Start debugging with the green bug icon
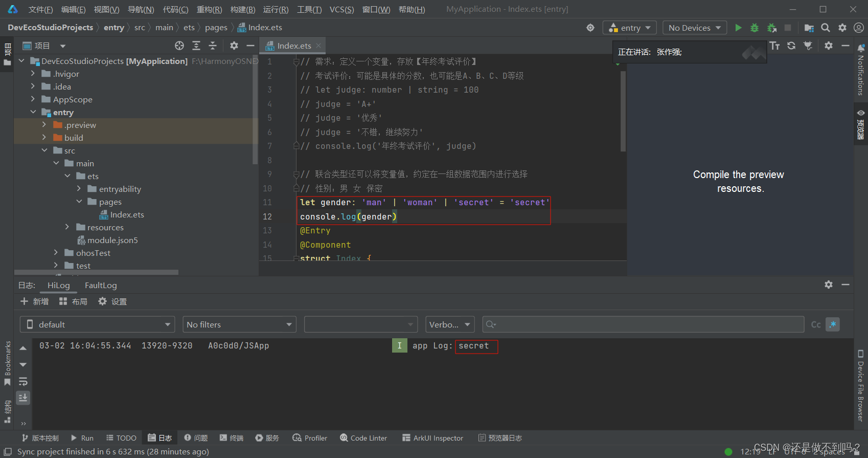 pyautogui.click(x=755, y=28)
